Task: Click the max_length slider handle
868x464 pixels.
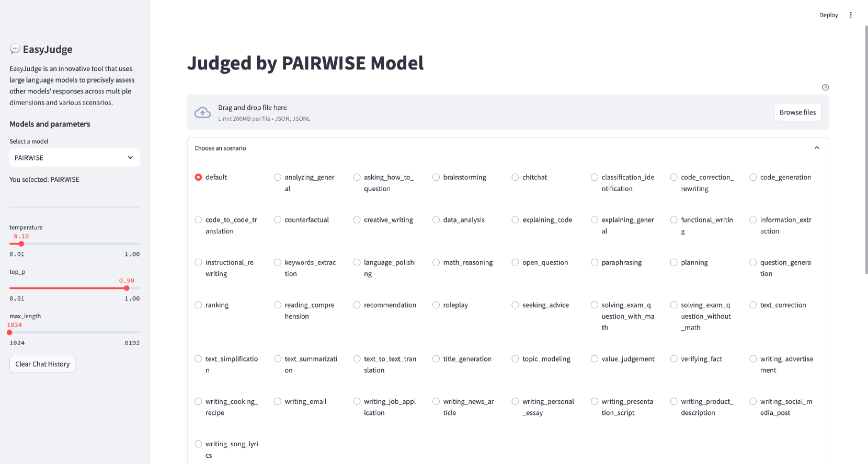Action: 9,332
